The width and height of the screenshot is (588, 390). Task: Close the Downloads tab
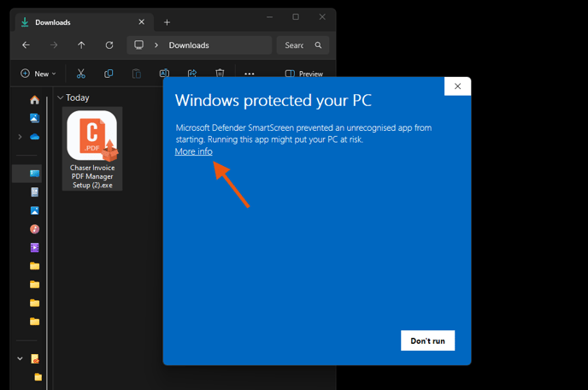tap(141, 22)
